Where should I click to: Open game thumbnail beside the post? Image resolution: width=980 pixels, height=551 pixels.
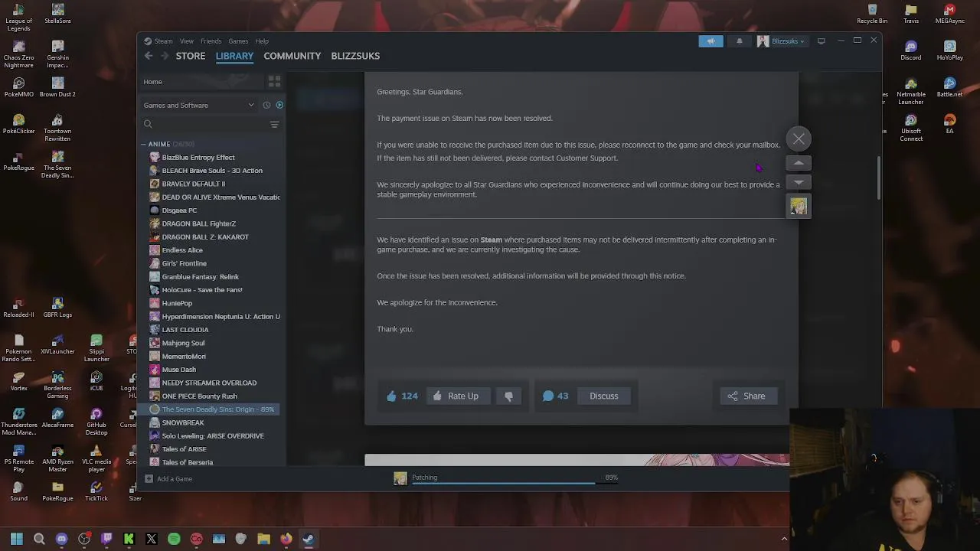click(799, 206)
